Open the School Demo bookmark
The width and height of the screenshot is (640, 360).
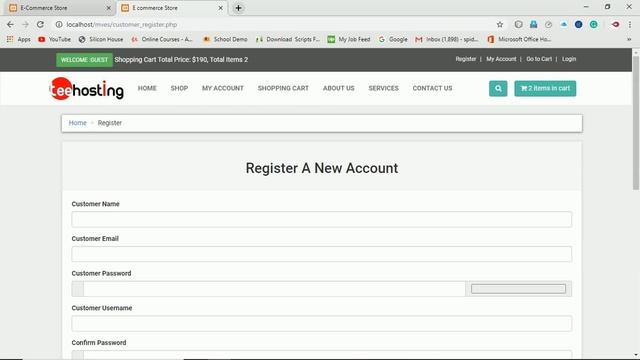click(225, 39)
